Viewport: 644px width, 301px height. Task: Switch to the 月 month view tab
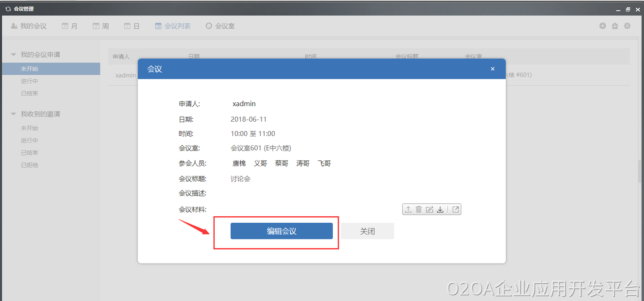click(70, 26)
